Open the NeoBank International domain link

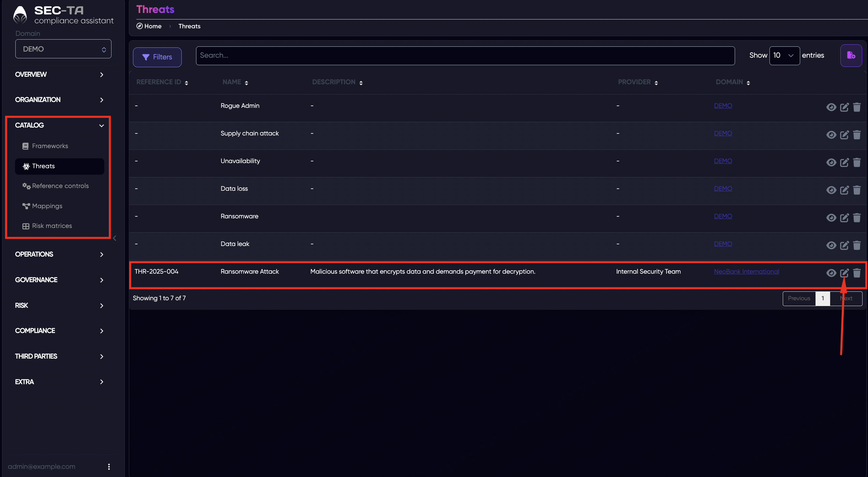coord(746,272)
